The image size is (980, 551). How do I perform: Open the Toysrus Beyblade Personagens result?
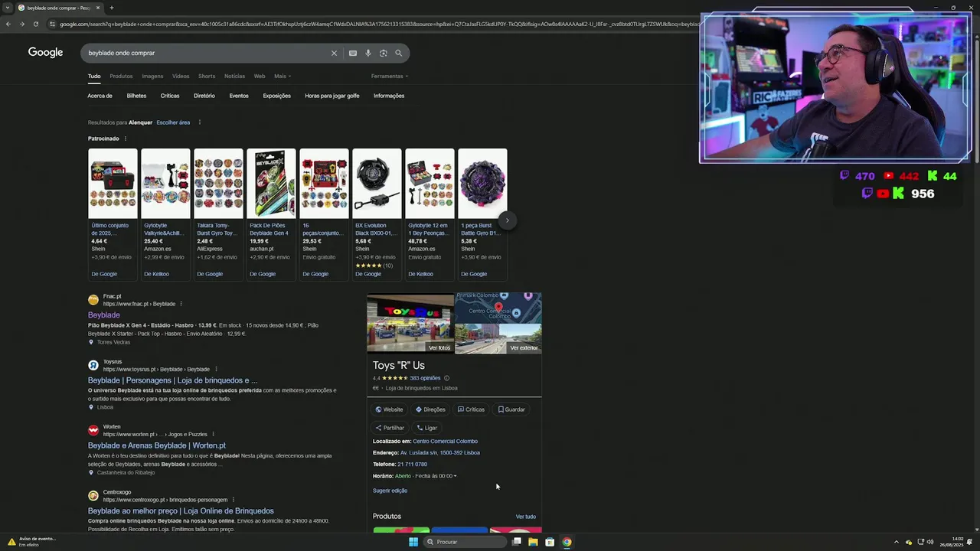(x=172, y=380)
